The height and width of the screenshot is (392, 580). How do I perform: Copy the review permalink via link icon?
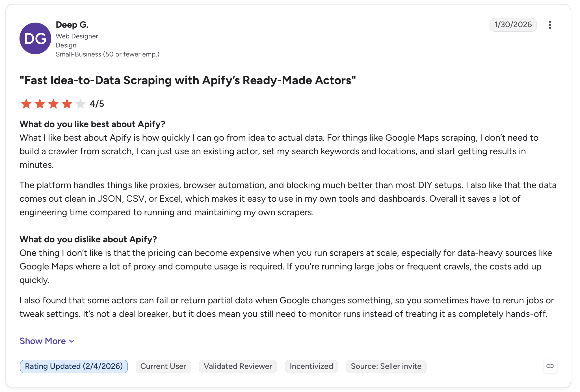click(550, 366)
